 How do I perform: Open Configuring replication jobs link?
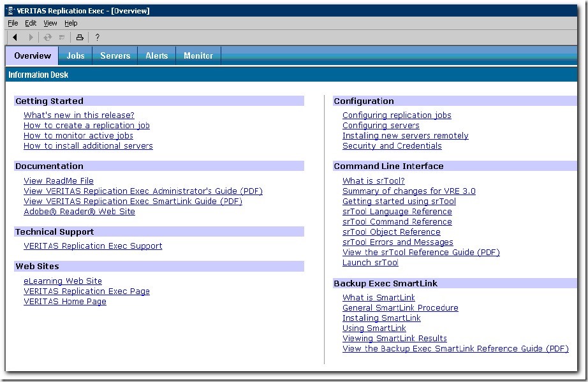[397, 115]
